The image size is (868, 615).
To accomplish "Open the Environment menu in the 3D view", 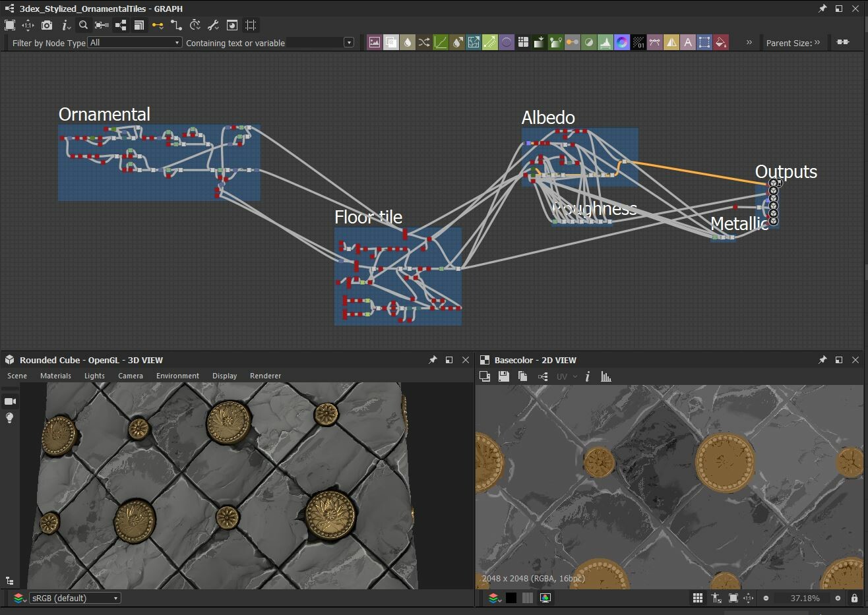I will tap(177, 376).
